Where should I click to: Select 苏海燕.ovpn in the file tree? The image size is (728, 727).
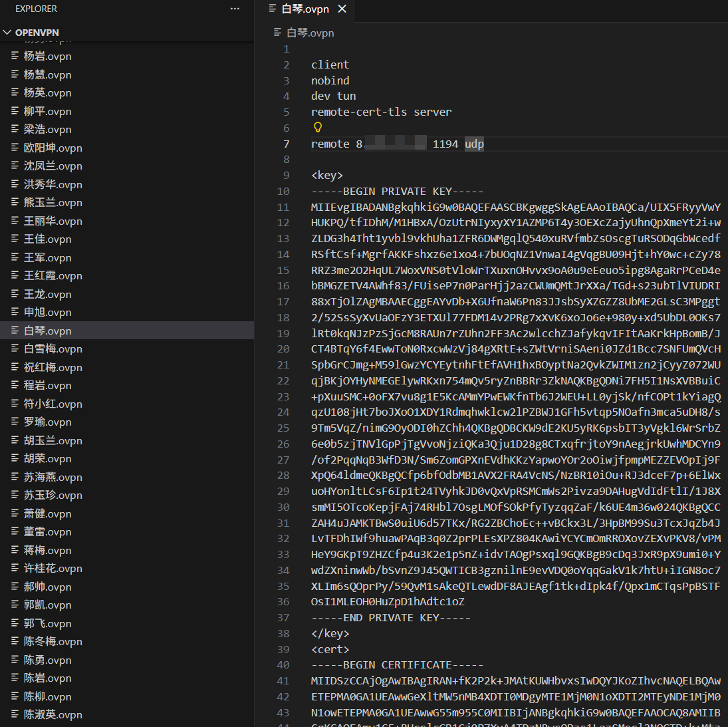click(53, 477)
